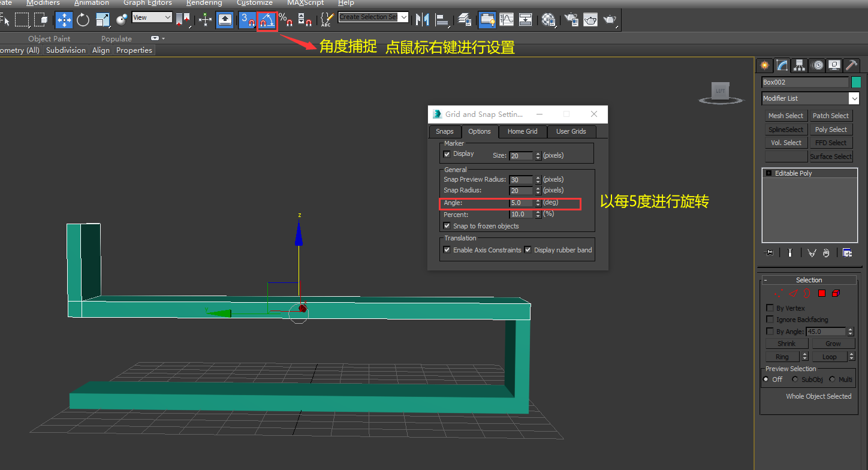Uncheck Snap to frozen objects
The width and height of the screenshot is (868, 470).
tap(447, 226)
